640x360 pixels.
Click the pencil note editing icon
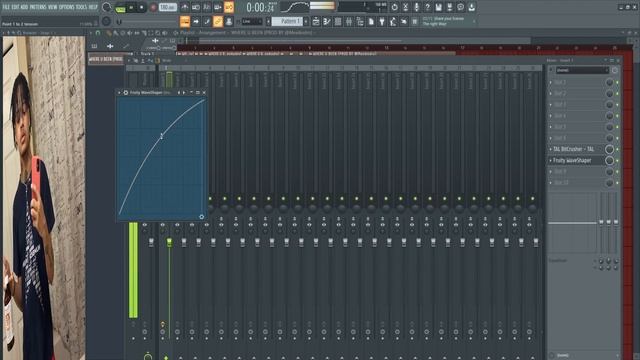pos(207,21)
